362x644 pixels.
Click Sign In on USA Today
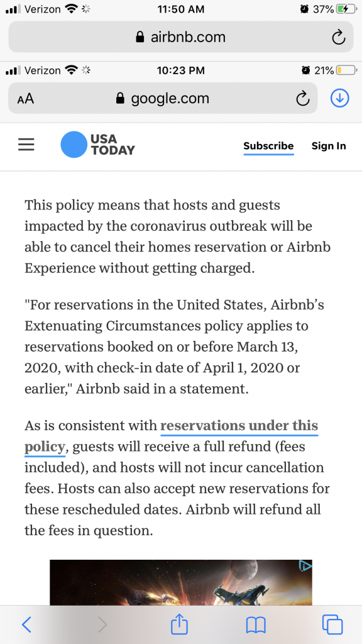click(x=329, y=146)
